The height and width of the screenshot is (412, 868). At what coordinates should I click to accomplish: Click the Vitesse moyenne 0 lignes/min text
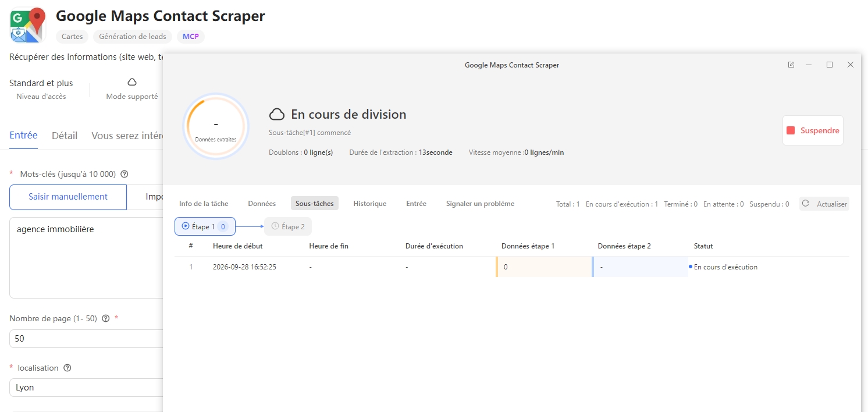click(x=516, y=152)
